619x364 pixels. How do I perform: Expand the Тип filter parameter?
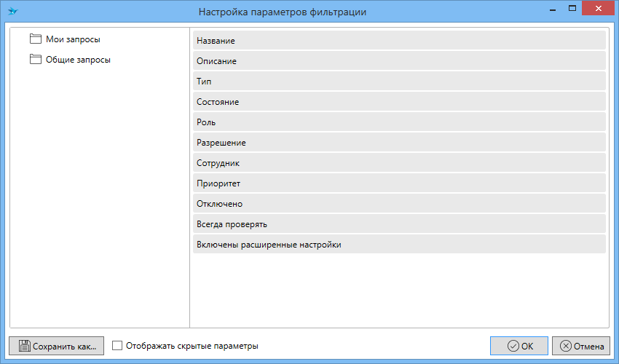tap(399, 82)
